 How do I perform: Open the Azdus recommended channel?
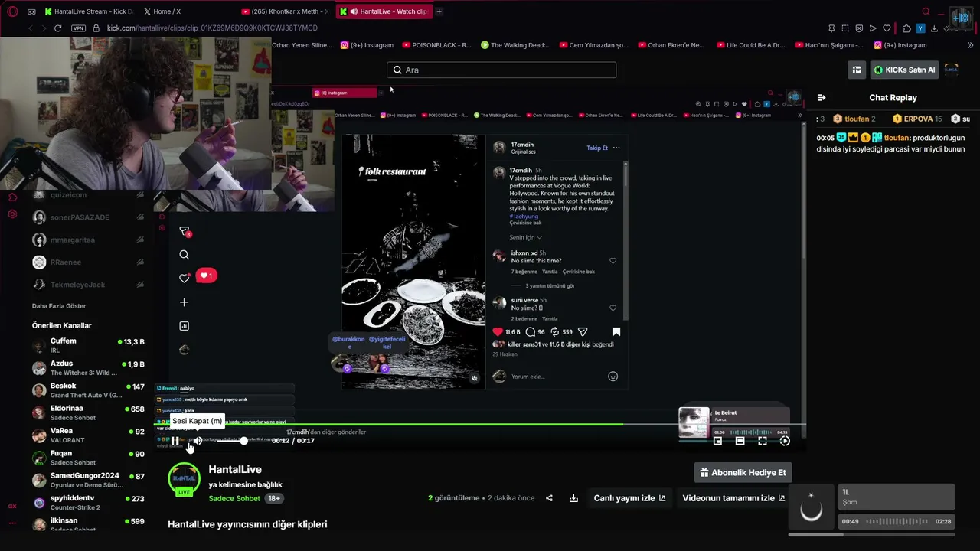point(88,368)
